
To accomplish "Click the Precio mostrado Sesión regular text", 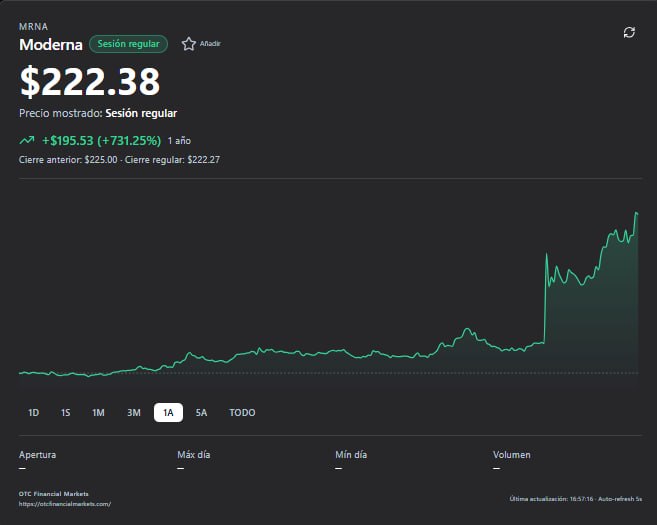I will point(98,113).
